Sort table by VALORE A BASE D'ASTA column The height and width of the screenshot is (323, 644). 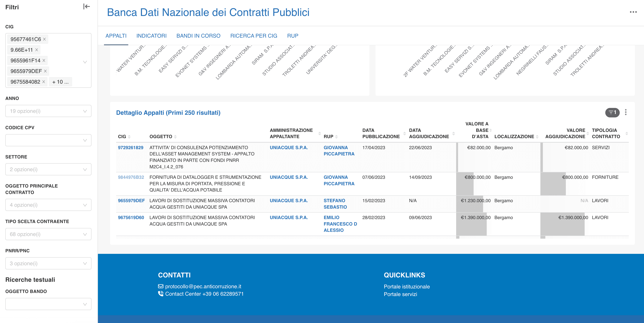click(490, 130)
